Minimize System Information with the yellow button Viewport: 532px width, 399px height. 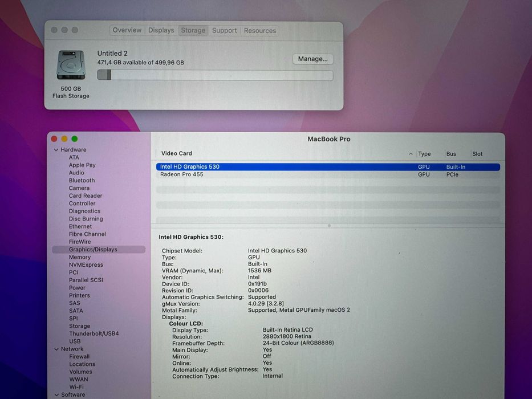click(64, 139)
